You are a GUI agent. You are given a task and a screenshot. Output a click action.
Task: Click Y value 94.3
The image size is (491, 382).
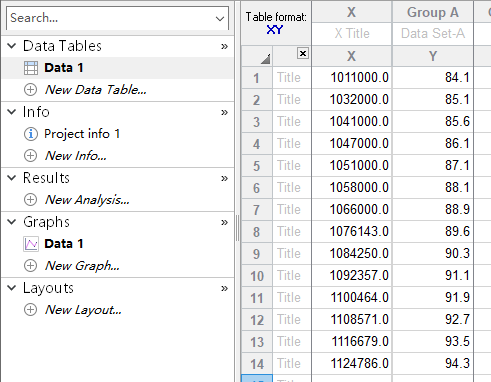click(x=433, y=364)
